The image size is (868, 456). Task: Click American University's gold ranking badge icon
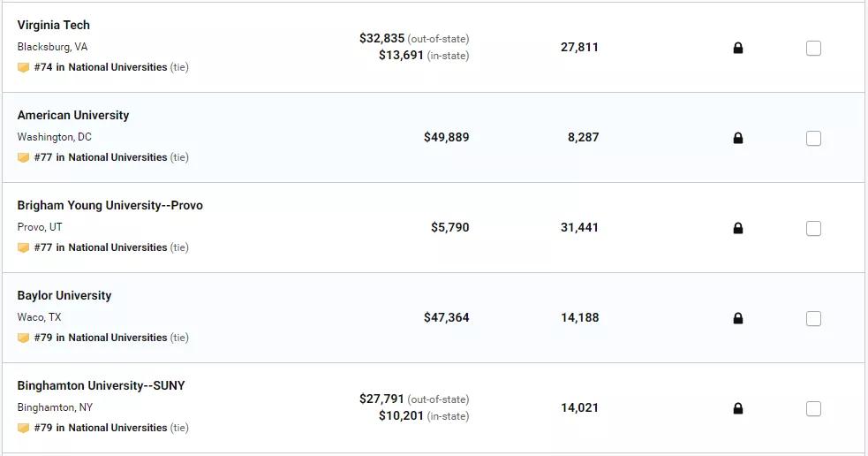pyautogui.click(x=23, y=158)
